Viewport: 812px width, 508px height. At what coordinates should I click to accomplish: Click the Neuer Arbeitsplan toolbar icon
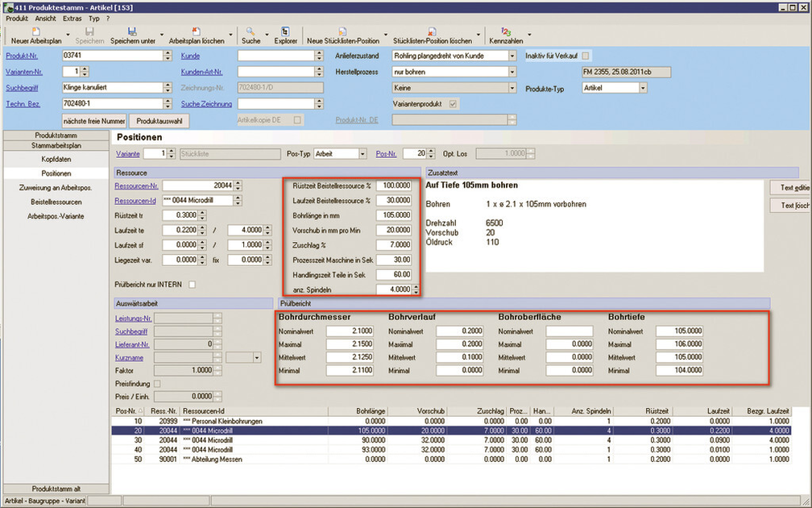click(35, 31)
